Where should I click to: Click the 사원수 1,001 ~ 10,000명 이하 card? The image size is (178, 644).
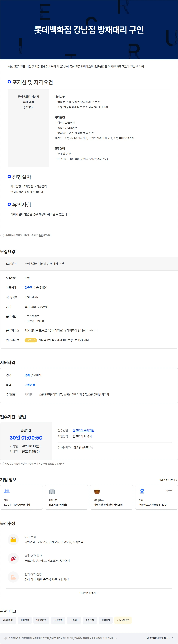[21, 497]
